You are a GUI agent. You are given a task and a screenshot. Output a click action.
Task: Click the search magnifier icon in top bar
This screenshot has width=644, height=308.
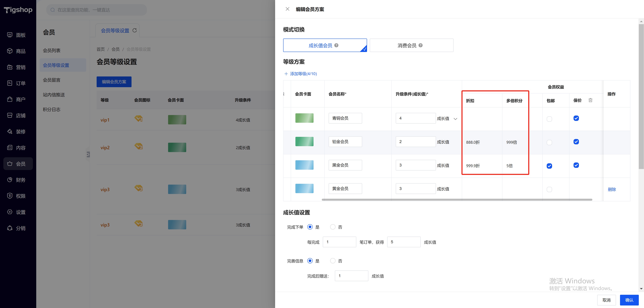tap(53, 10)
